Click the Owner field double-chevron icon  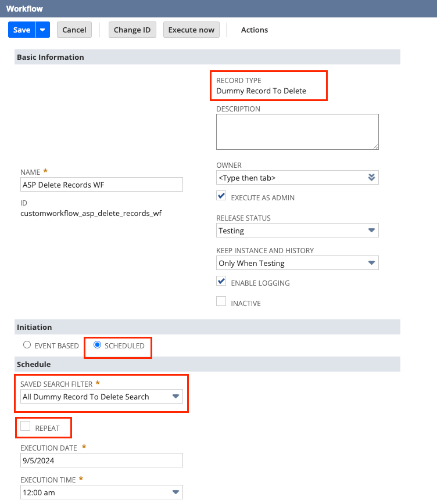(x=372, y=178)
